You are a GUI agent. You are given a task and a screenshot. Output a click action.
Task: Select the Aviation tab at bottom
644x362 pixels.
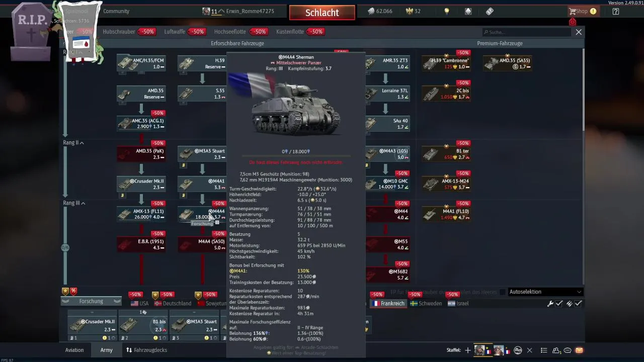[x=74, y=350]
